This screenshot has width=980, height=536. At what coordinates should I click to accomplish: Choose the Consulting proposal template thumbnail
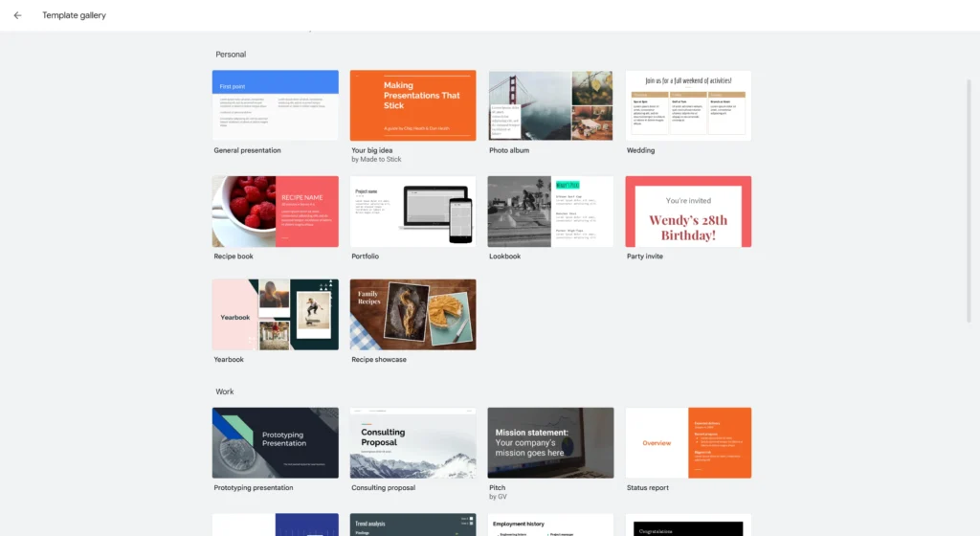[x=412, y=443]
